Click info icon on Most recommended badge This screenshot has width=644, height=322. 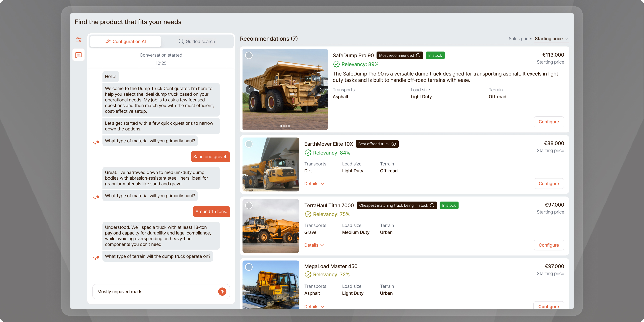418,56
